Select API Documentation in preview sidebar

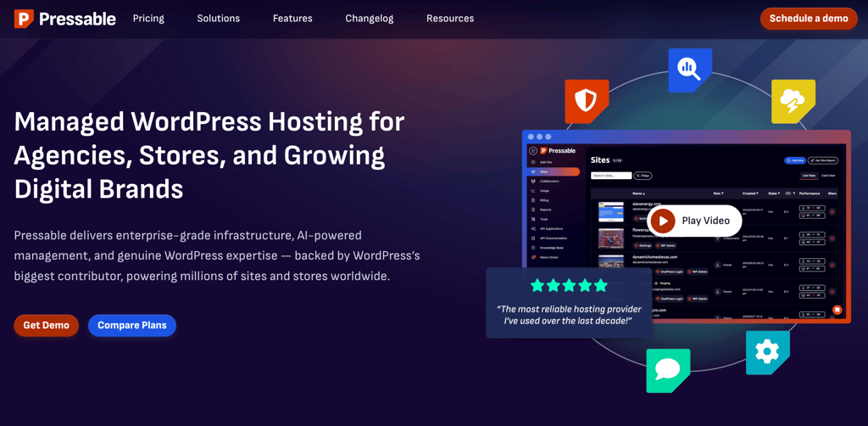click(x=554, y=238)
